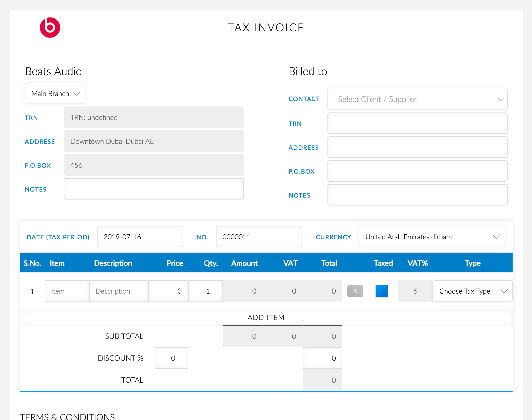Viewport: 532px width, 420px height.
Task: Click the Price field in row 1
Action: click(168, 291)
